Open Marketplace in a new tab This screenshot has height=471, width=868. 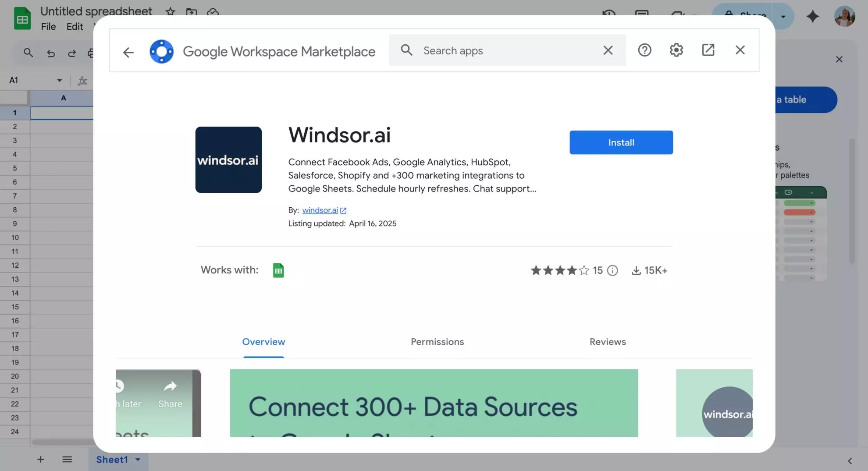point(708,50)
